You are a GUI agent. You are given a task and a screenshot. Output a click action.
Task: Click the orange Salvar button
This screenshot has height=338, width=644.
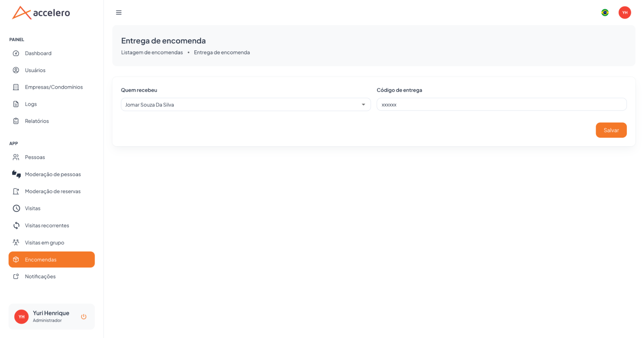pos(611,130)
